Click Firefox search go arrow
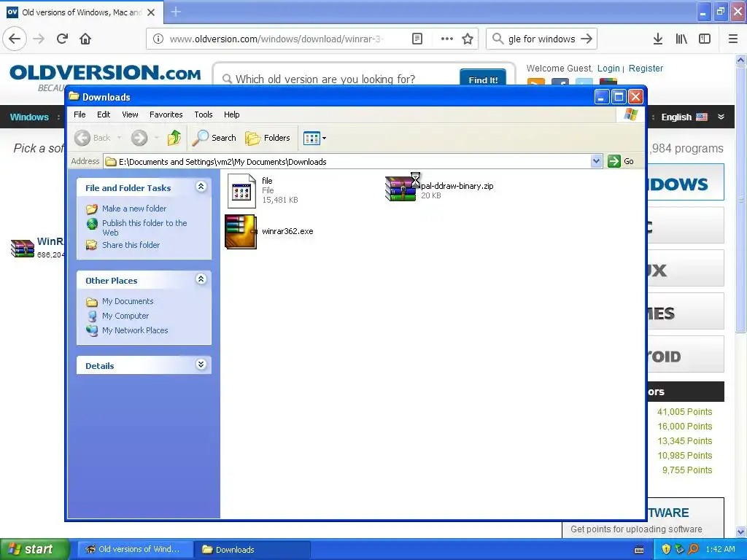Viewport: 747px width, 560px height. (587, 39)
